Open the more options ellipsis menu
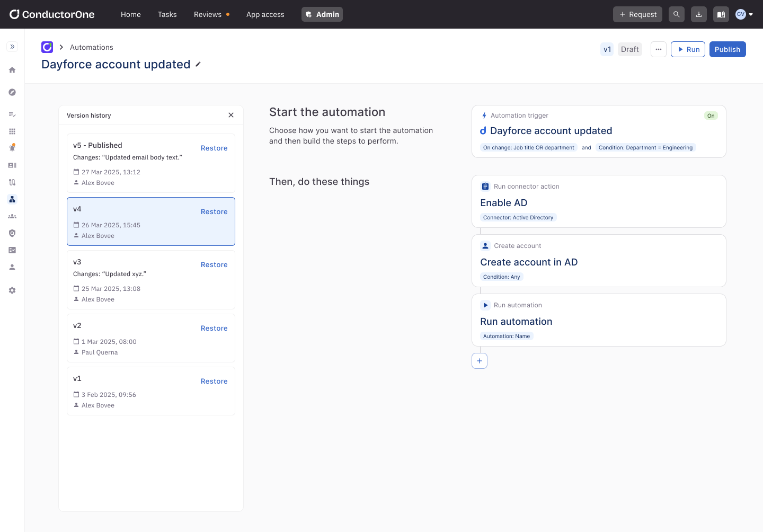The width and height of the screenshot is (763, 532). pyautogui.click(x=659, y=49)
